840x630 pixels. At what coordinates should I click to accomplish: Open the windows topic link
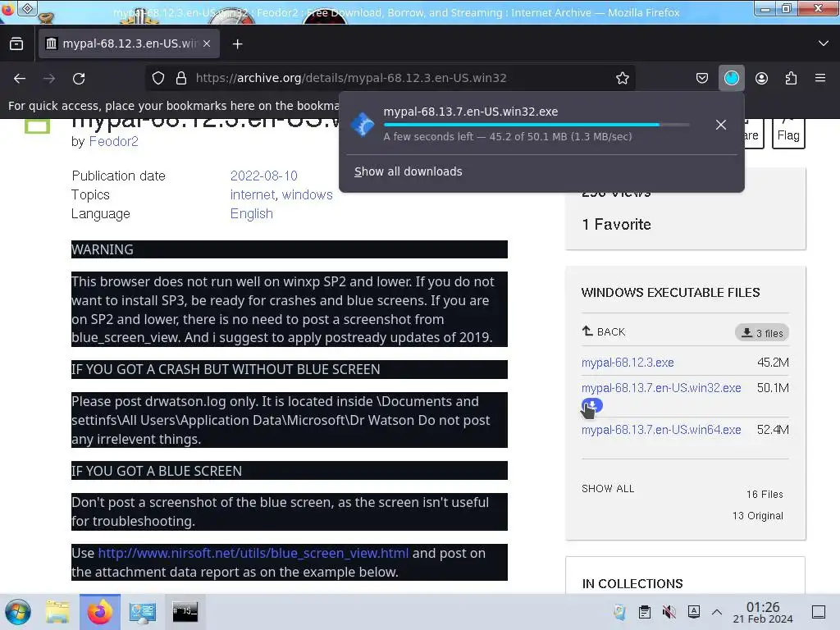pos(307,194)
